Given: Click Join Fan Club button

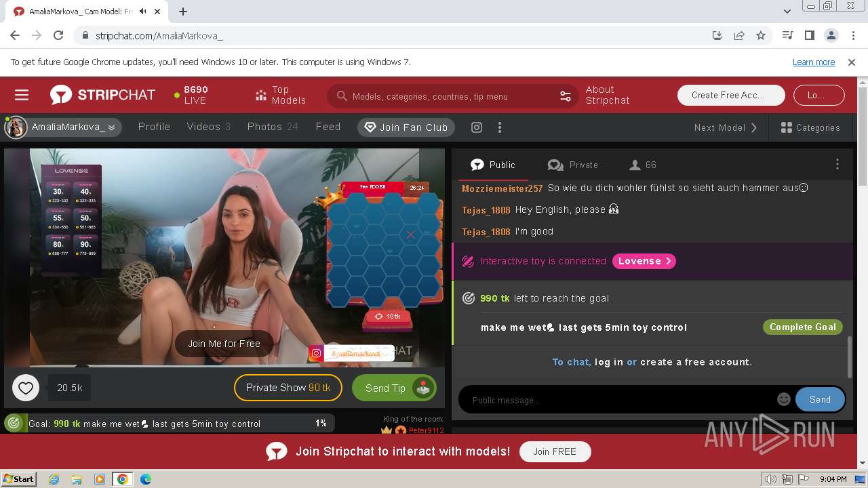Looking at the screenshot, I should pyautogui.click(x=406, y=127).
